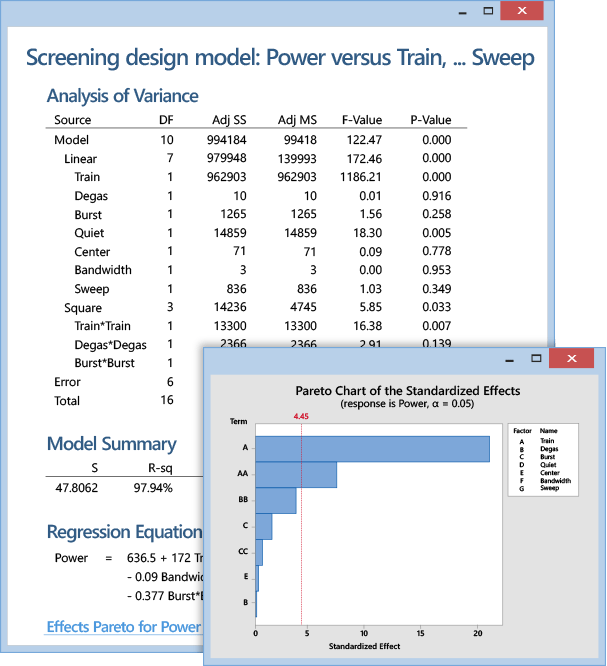This screenshot has width=607, height=666.
Task: Maximize the Pareto Chart window
Action: point(535,358)
